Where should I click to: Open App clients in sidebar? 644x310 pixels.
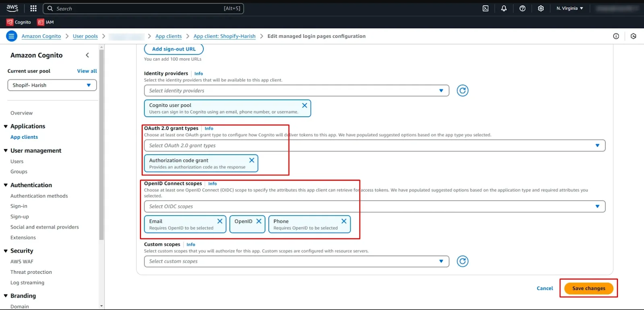tap(24, 137)
